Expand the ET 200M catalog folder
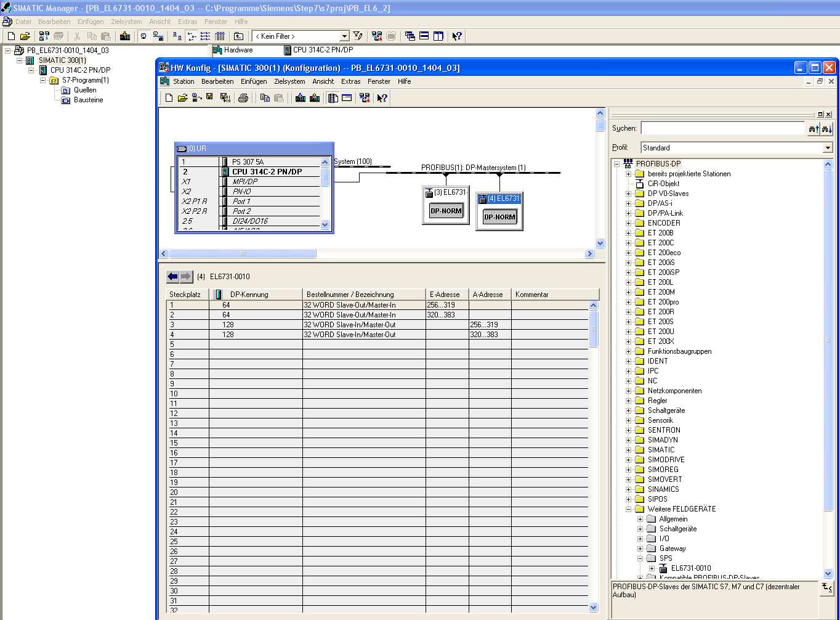840x620 pixels. [629, 292]
